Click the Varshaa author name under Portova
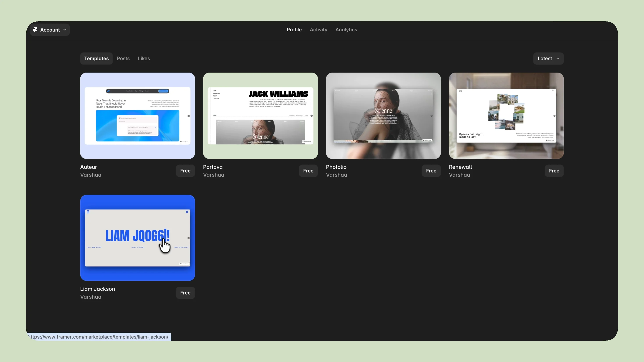 tap(214, 175)
